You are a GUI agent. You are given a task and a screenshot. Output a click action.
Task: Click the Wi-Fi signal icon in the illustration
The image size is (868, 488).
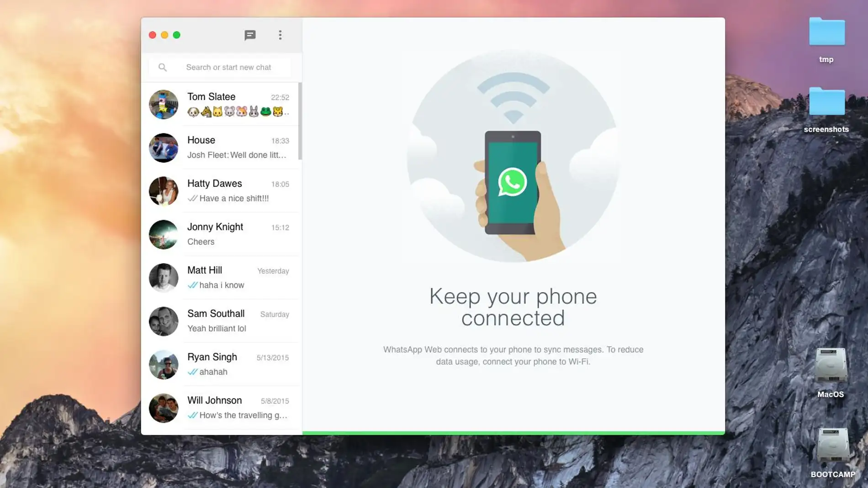tap(513, 98)
